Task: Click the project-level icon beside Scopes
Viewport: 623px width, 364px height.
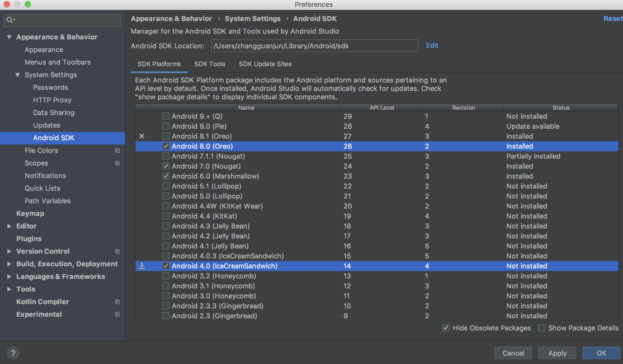Action: coord(117,163)
